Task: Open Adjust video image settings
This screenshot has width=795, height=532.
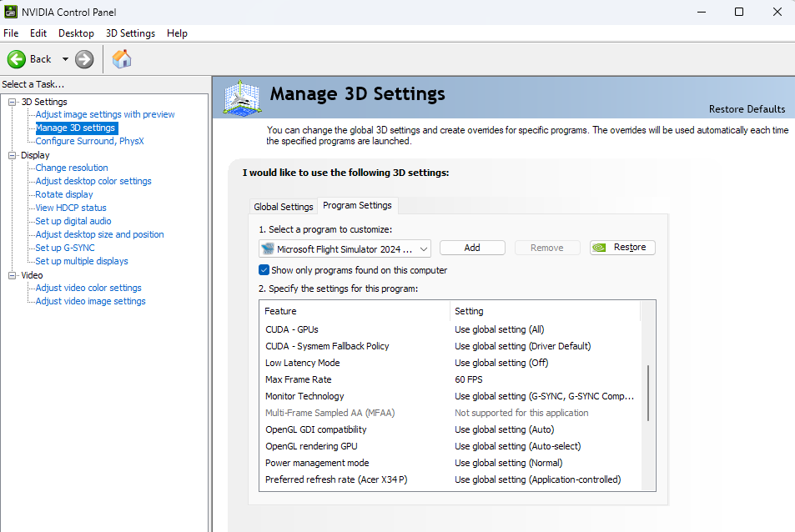Action: pyautogui.click(x=91, y=301)
